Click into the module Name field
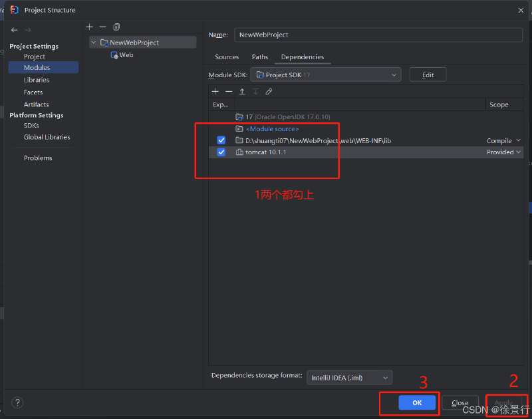This screenshot has height=419, width=532. click(x=378, y=35)
